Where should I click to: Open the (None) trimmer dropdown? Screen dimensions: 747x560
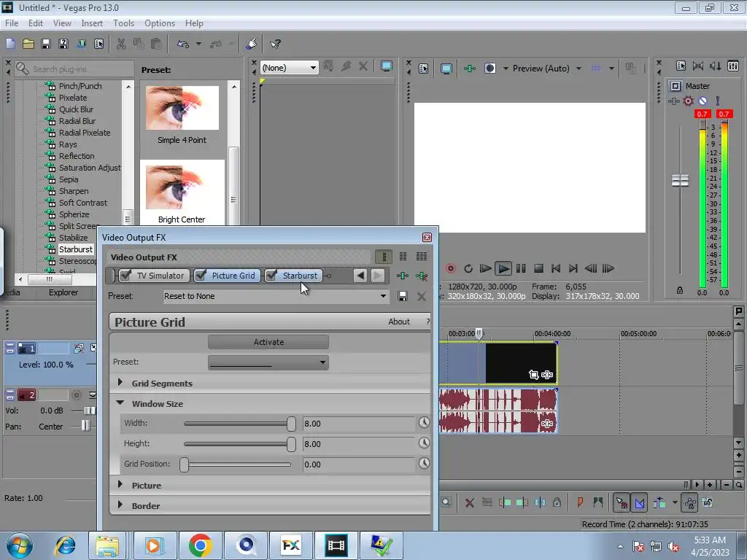[289, 68]
